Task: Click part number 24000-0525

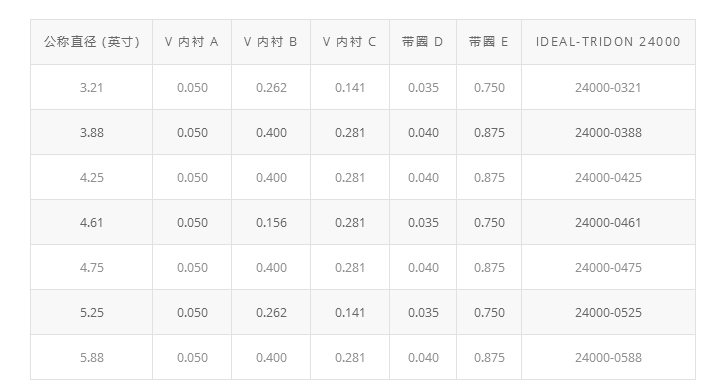Action: pyautogui.click(x=608, y=313)
